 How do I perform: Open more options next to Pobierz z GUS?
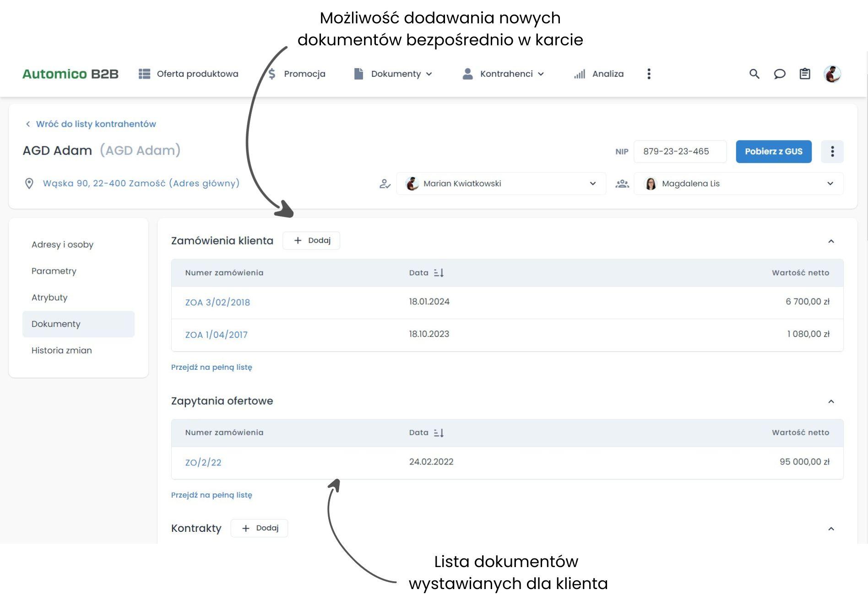coord(832,151)
